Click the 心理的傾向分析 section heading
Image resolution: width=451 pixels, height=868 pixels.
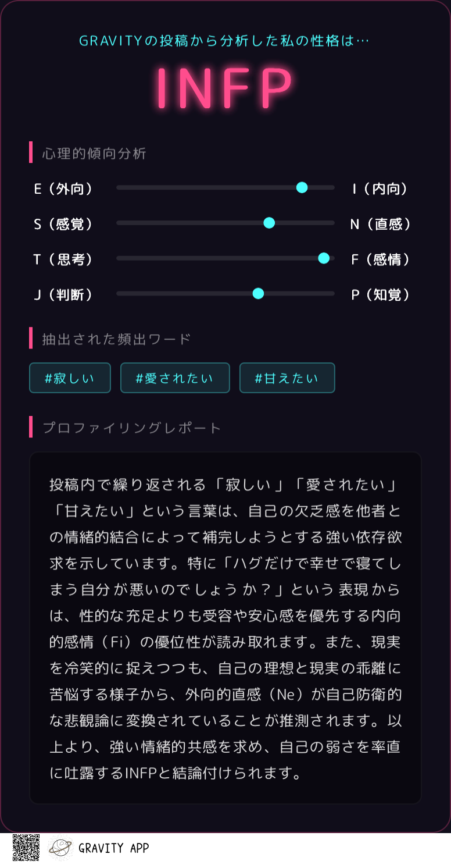coord(94,154)
